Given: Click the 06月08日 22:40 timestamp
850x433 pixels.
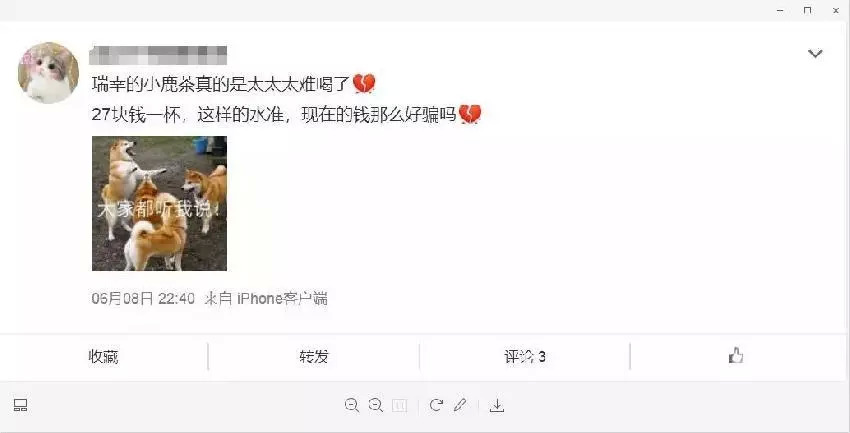Looking at the screenshot, I should coord(143,299).
